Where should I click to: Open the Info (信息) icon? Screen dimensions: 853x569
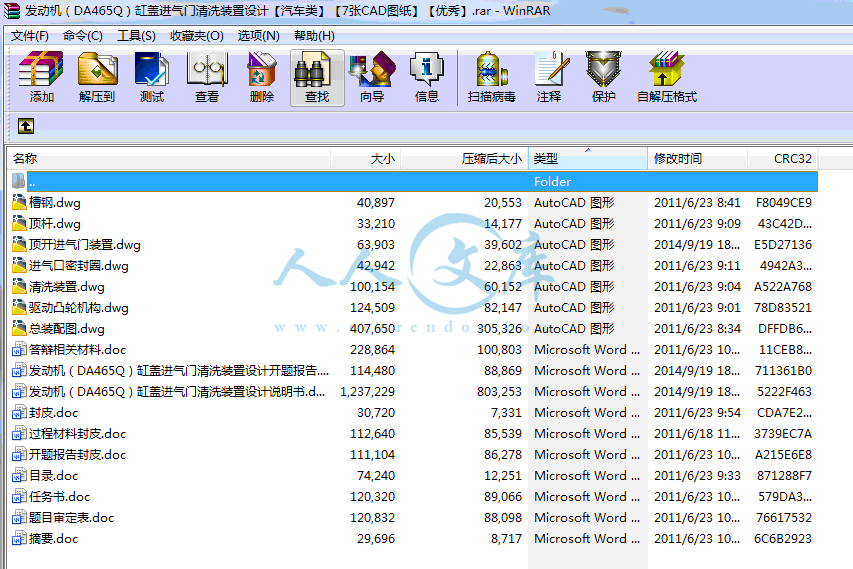point(427,69)
